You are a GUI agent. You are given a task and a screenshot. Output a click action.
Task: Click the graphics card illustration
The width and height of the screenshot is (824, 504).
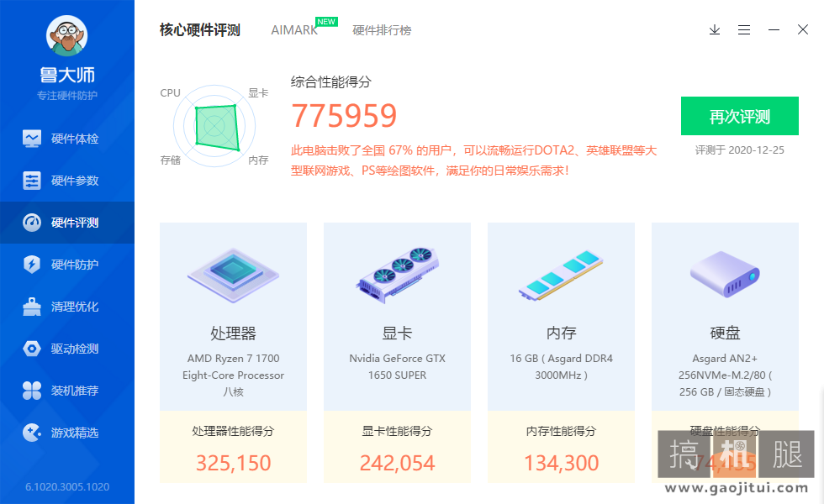point(397,274)
